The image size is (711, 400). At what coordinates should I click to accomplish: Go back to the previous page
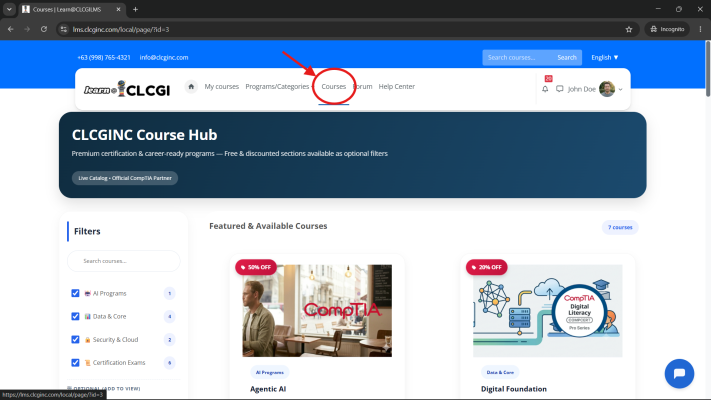[x=10, y=29]
